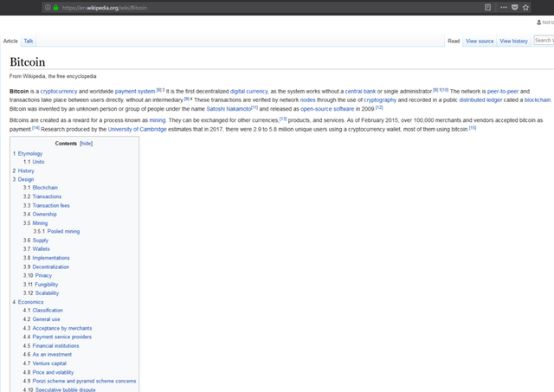Click the Wikipedia search box
This screenshot has height=392, width=554.
(544, 41)
